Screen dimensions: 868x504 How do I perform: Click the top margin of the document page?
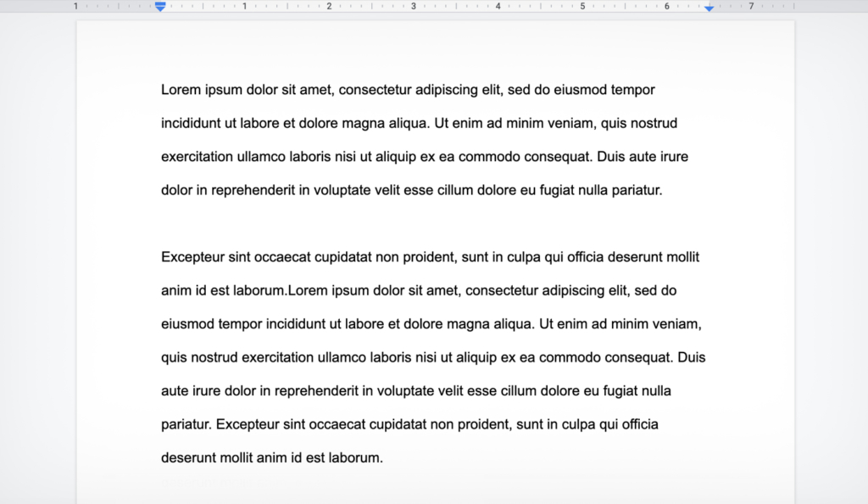coord(424,51)
